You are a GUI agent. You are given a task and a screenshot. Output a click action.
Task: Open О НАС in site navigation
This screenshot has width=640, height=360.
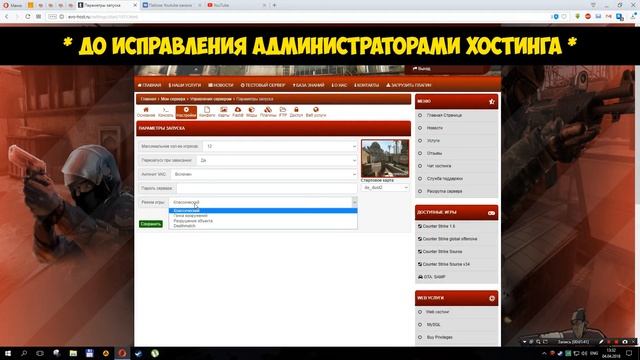(339, 85)
